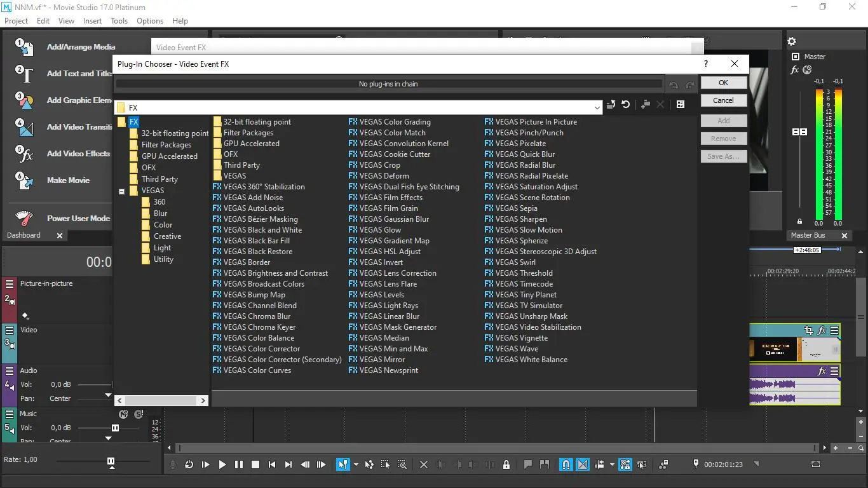Click the OK button
This screenshot has height=488, width=868.
(x=724, y=83)
